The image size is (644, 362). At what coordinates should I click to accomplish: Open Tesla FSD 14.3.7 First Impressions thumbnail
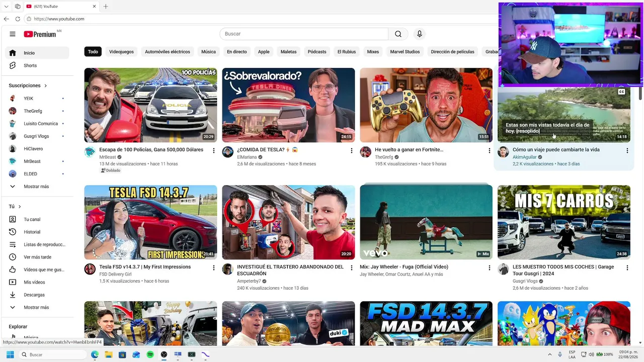(x=150, y=222)
